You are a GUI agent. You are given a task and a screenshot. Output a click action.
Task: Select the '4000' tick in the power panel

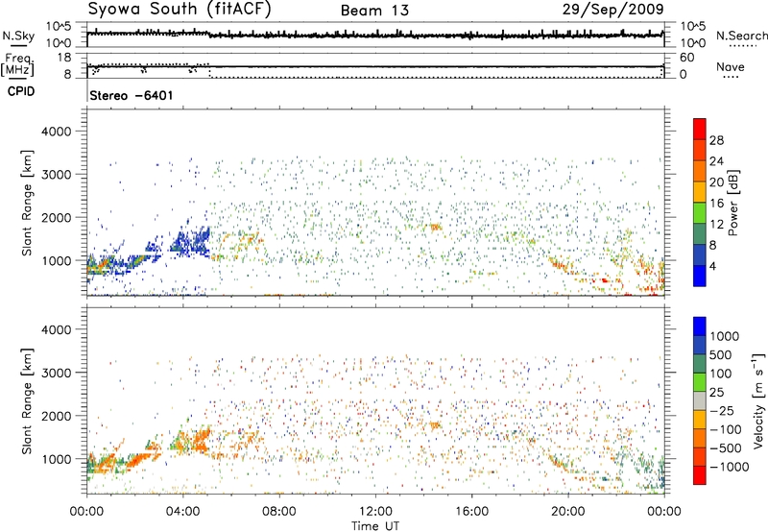56,132
